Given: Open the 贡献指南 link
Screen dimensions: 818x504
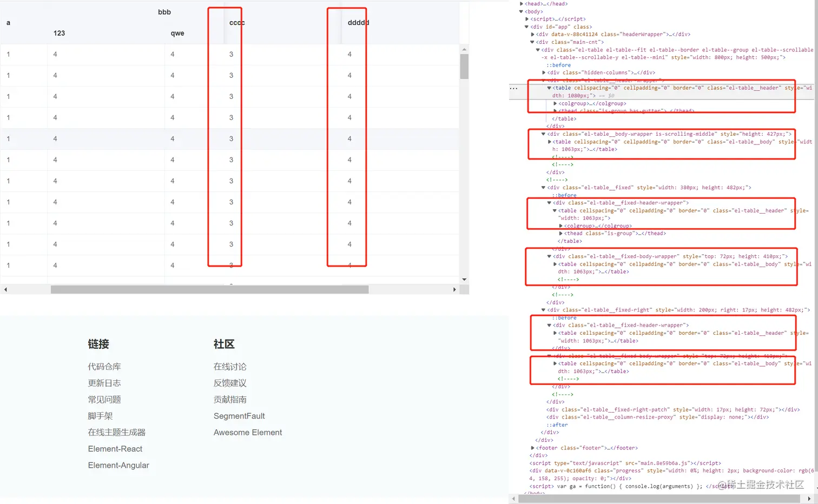Looking at the screenshot, I should (x=230, y=400).
